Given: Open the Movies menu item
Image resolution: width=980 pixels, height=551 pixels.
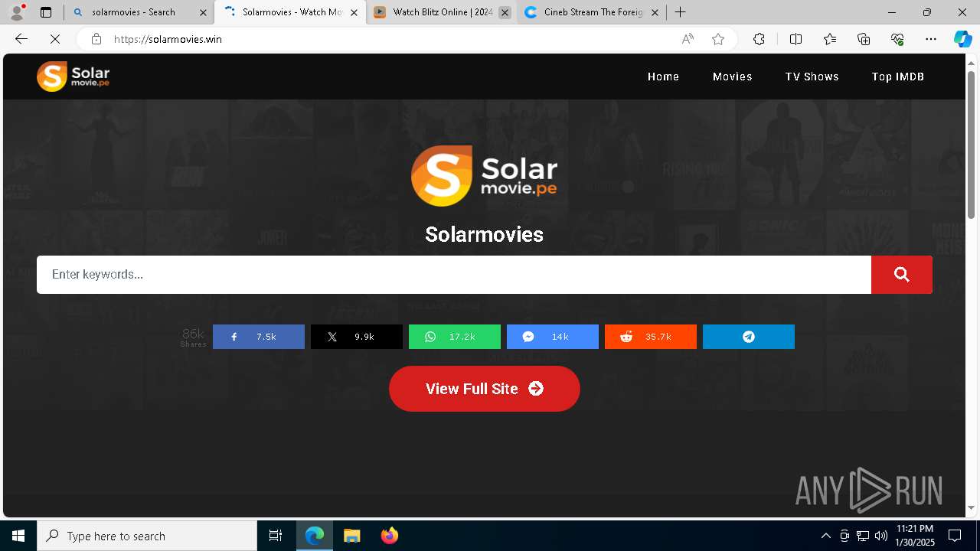Looking at the screenshot, I should pos(733,77).
